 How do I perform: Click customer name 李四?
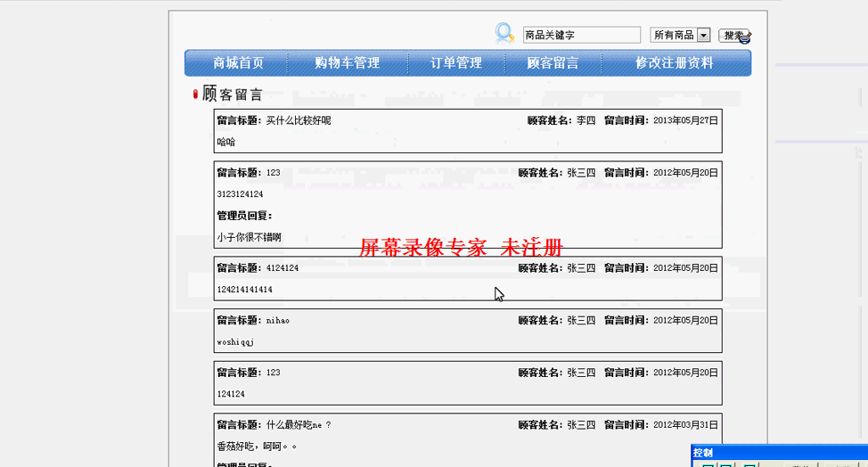(585, 120)
